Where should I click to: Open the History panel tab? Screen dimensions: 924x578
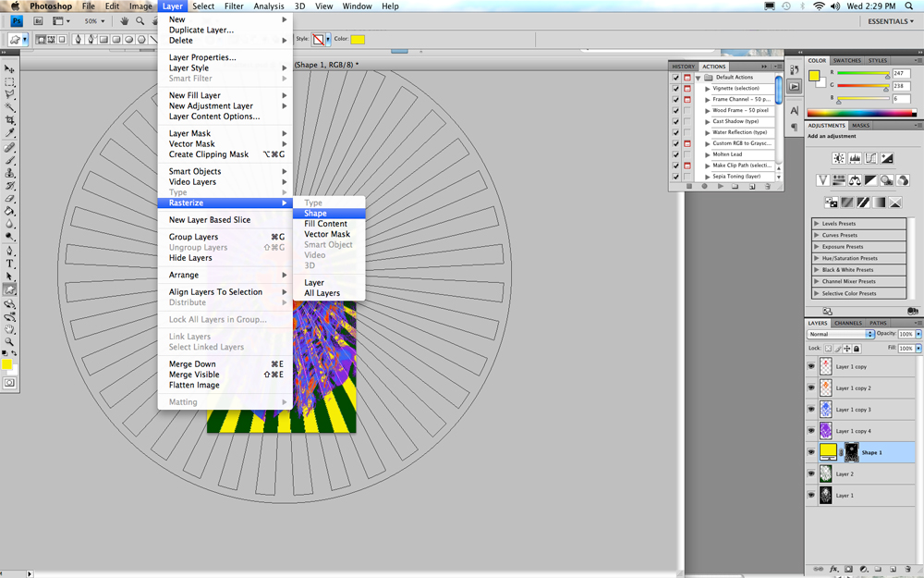(x=684, y=67)
